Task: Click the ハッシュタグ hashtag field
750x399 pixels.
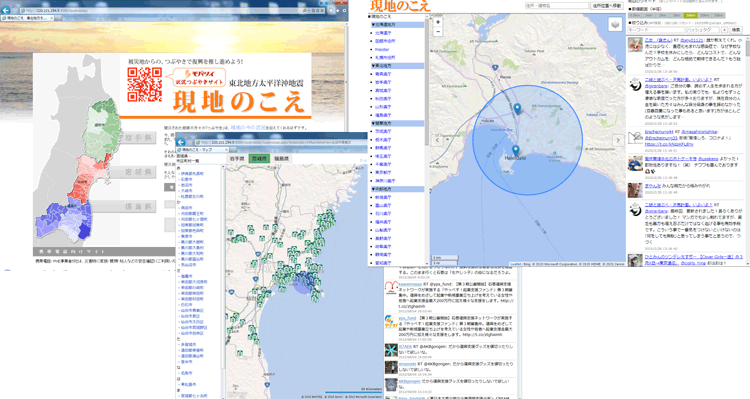Action: pos(703,30)
